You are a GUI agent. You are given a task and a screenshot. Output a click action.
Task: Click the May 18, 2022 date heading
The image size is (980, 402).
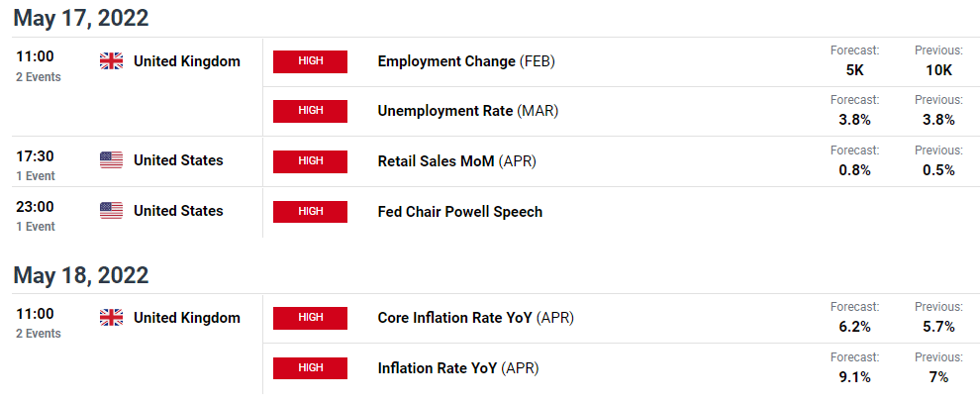[x=81, y=275]
